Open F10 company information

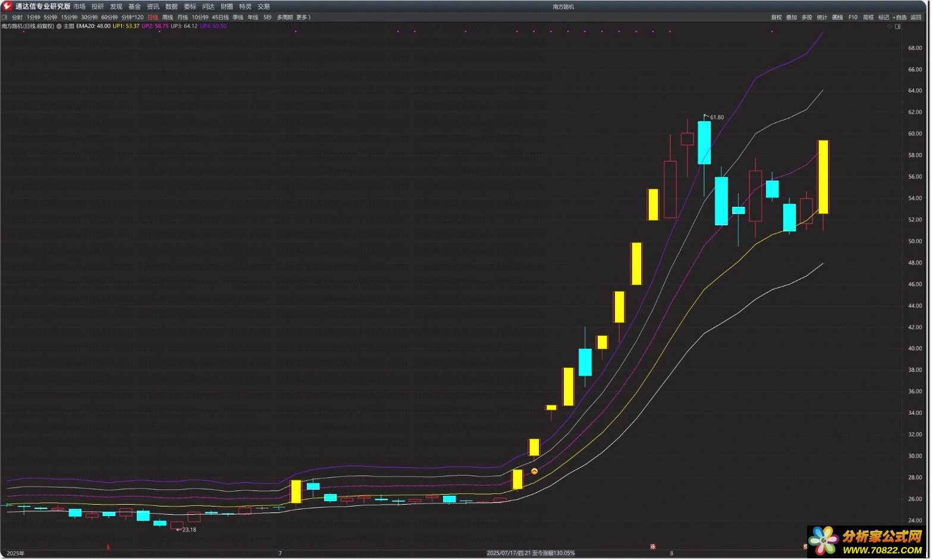click(853, 17)
